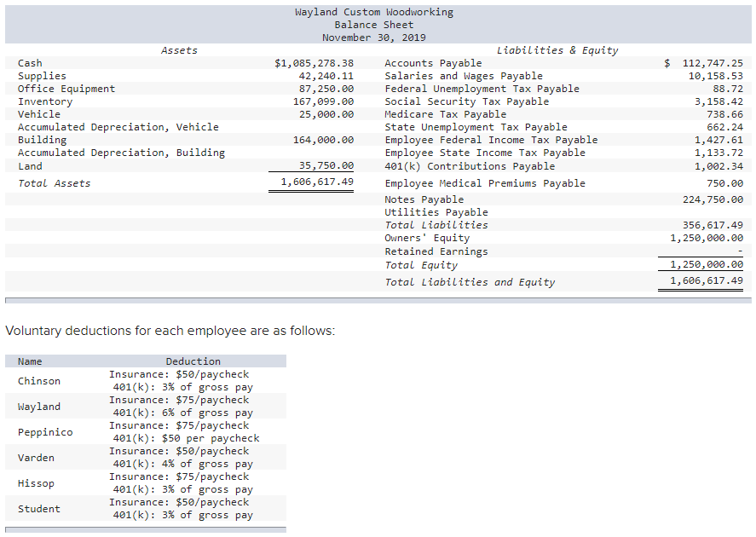
Task: Select Total Assets figure 1,606,617.49
Action: [317, 182]
